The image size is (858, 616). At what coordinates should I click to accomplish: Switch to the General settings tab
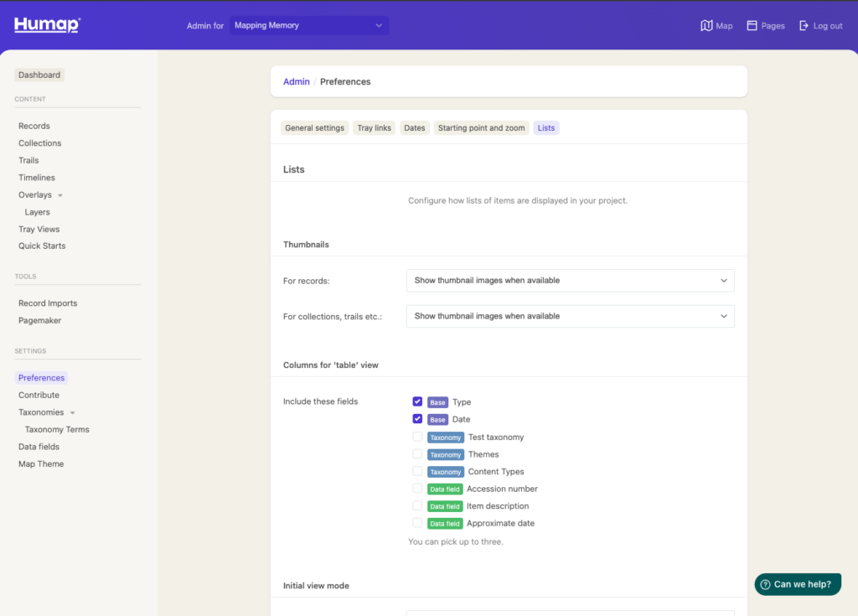314,128
